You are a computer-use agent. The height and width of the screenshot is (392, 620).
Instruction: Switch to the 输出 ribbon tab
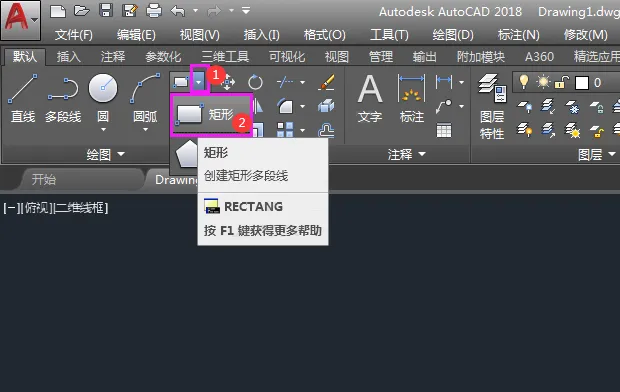425,57
